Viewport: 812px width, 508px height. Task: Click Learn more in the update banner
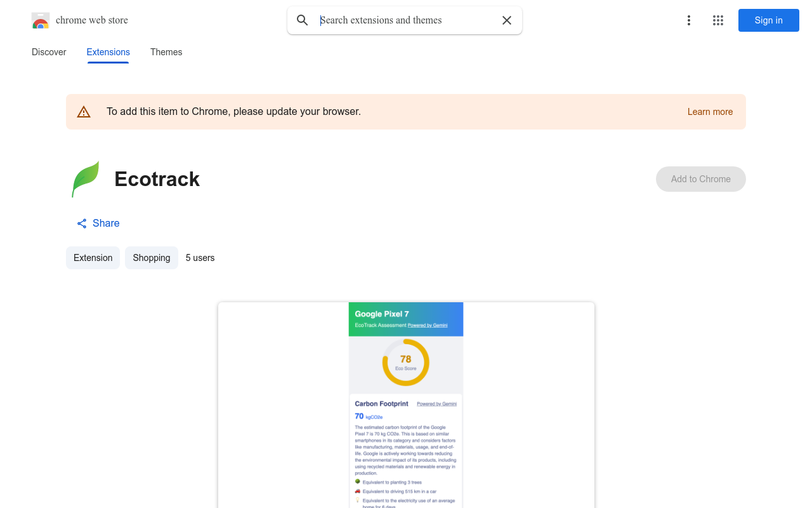(710, 111)
